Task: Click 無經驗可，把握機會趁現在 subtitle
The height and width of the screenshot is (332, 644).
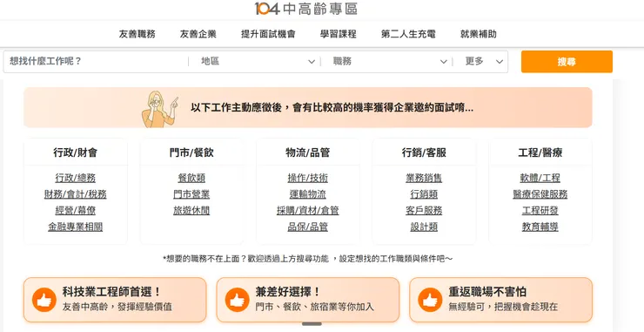Action: (x=503, y=307)
